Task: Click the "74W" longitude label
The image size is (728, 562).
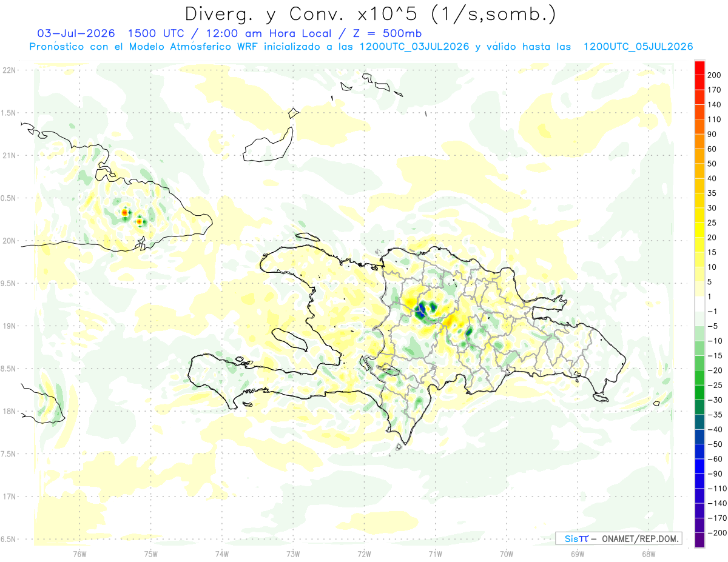Action: coord(221,553)
